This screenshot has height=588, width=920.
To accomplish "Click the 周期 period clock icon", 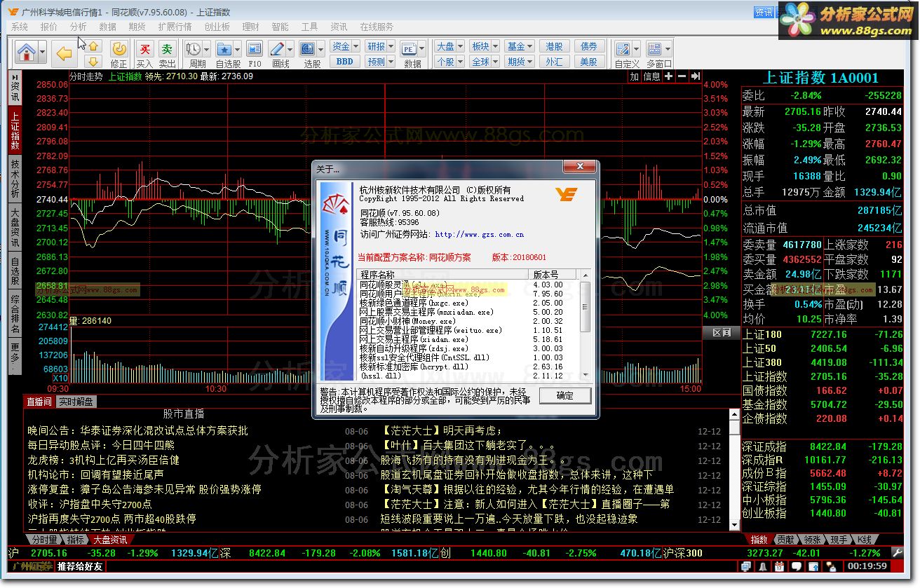I will (x=194, y=48).
